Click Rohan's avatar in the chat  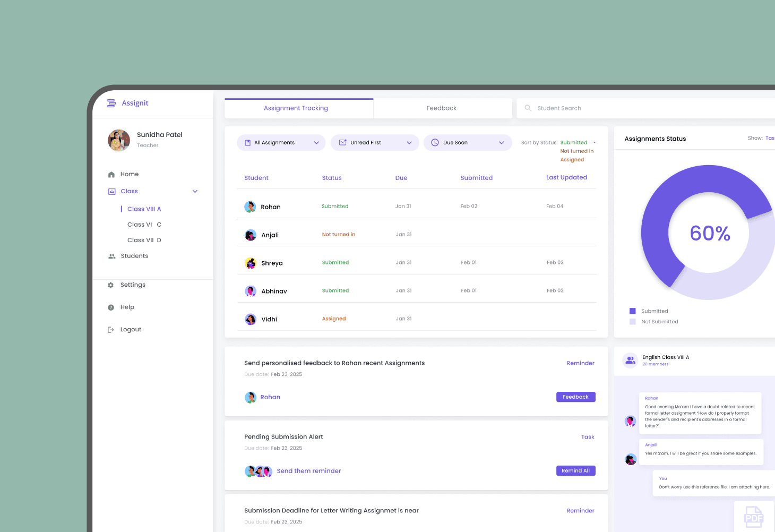tap(631, 422)
